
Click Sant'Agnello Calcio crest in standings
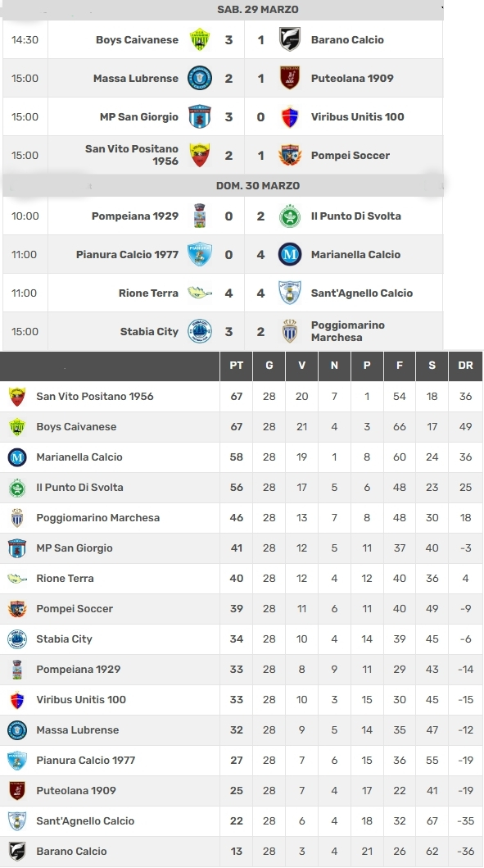click(17, 821)
